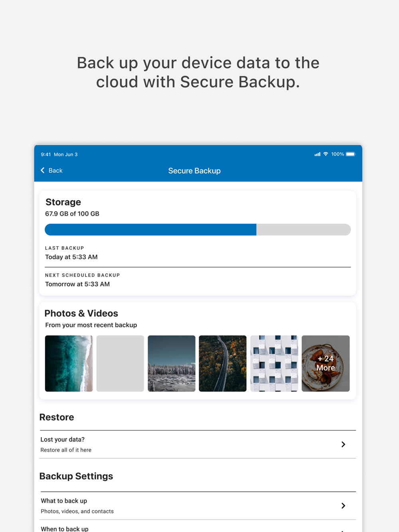Open the autumn forest road photo
399x532 pixels.
tap(223, 363)
